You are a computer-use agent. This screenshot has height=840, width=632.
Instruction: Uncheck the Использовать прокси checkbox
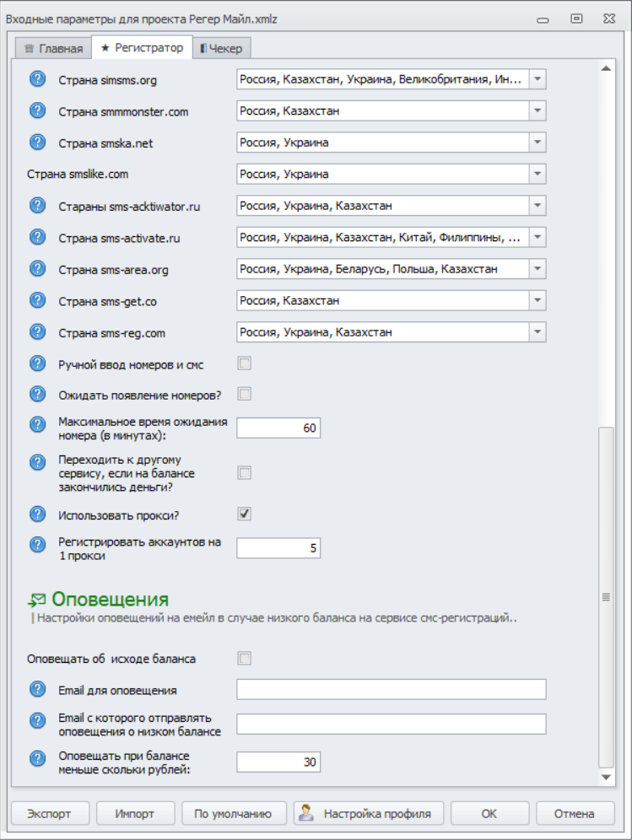(245, 514)
